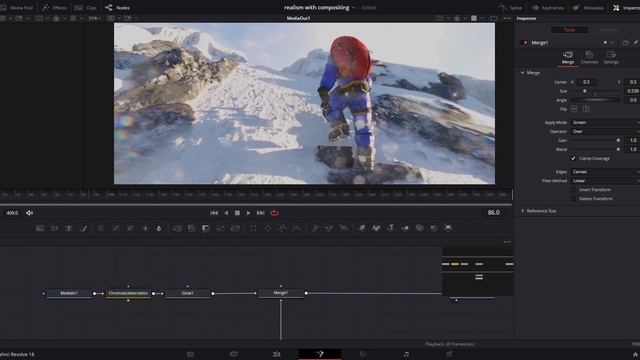Add a Blur node from toolbar
This screenshot has height=360, width=640.
(x=159, y=228)
